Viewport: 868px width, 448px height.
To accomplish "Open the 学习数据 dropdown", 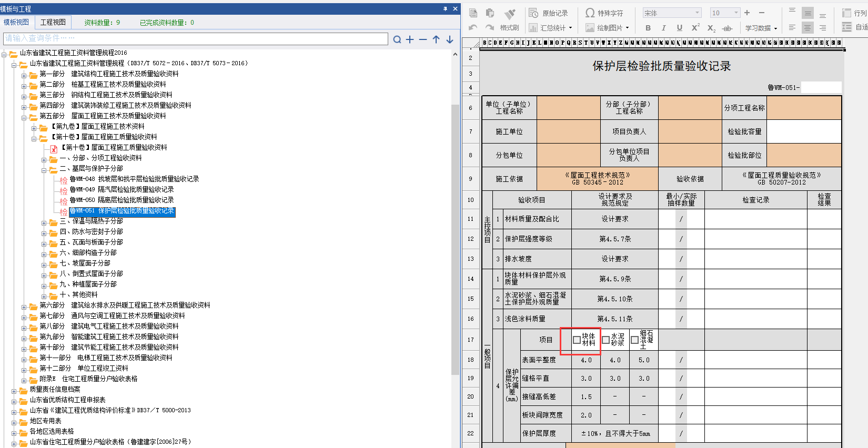I will coord(761,28).
